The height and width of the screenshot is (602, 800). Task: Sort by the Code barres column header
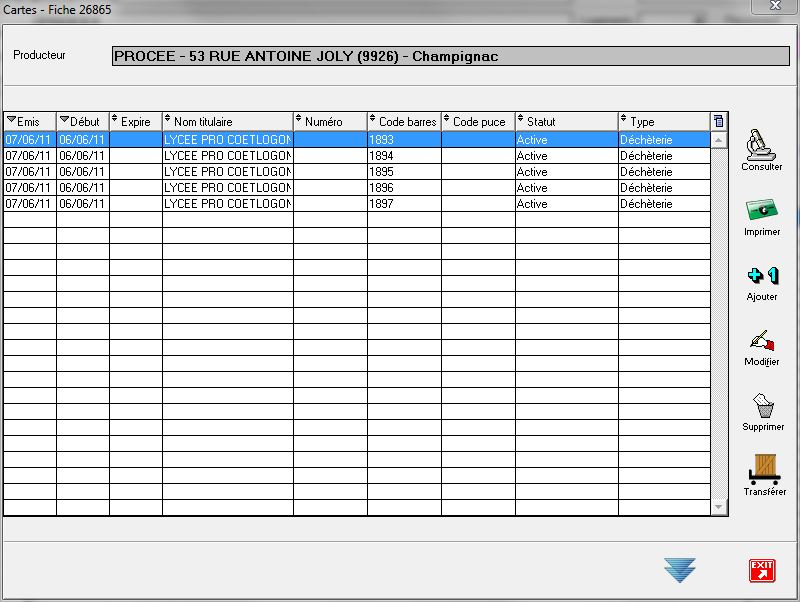(x=405, y=122)
